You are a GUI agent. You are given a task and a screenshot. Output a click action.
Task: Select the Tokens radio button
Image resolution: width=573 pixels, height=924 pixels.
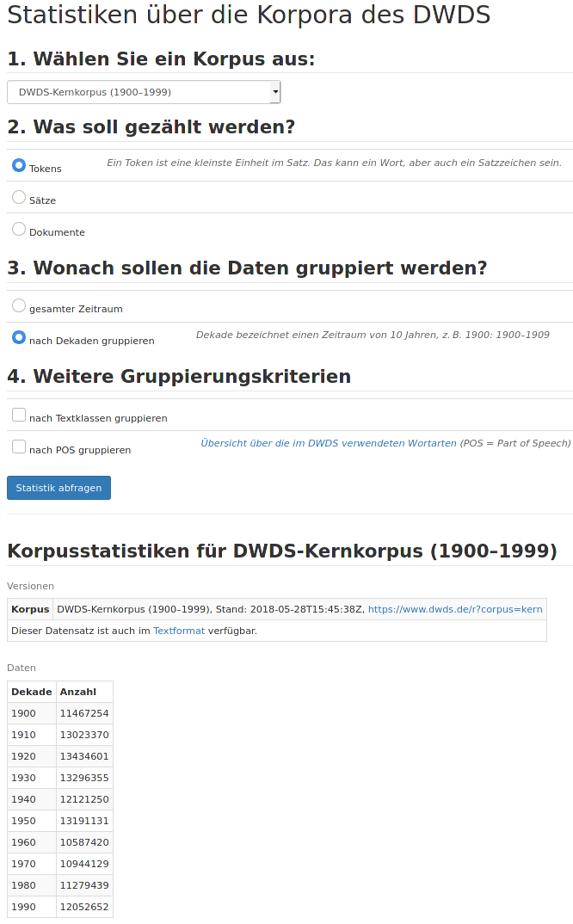(19, 165)
